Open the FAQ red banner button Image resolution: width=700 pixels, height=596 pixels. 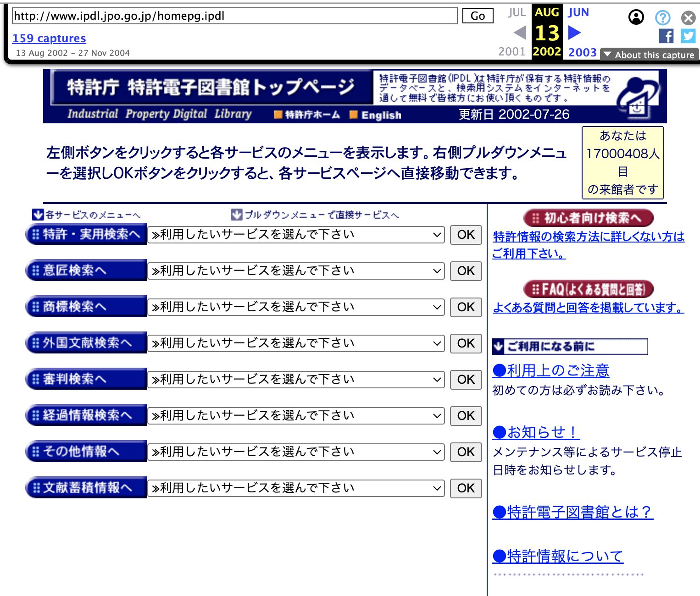pos(588,289)
